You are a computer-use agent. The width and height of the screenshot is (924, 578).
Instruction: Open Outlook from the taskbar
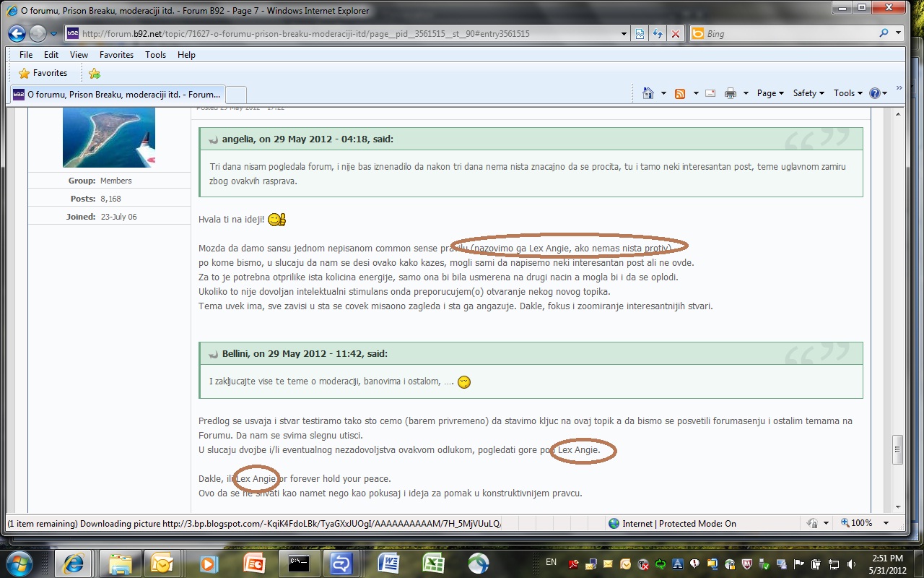162,564
